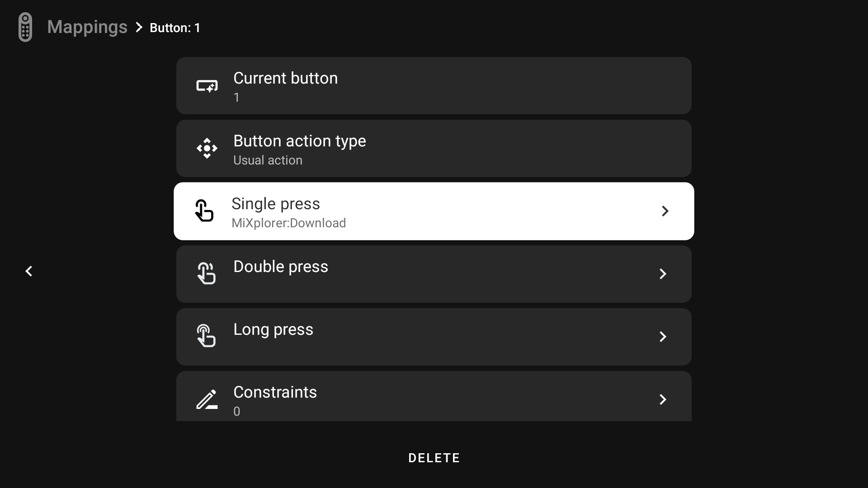Click the Constraints pencil icon

(x=207, y=399)
